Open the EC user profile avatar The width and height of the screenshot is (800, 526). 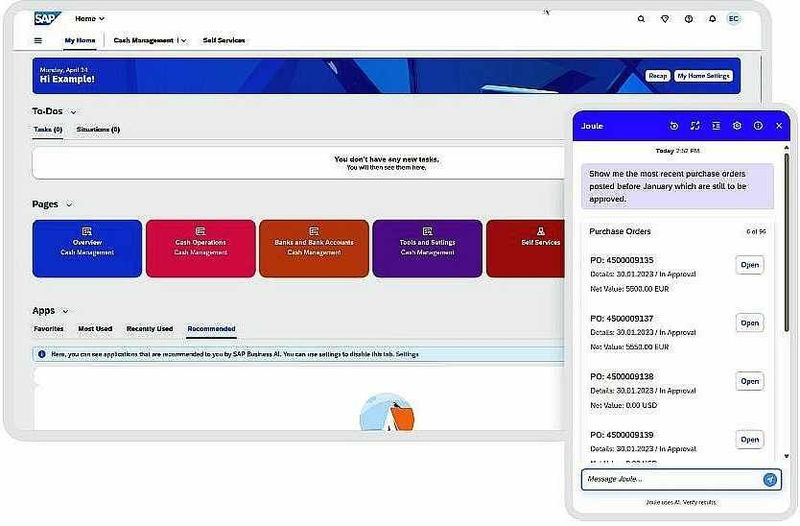pos(734,19)
